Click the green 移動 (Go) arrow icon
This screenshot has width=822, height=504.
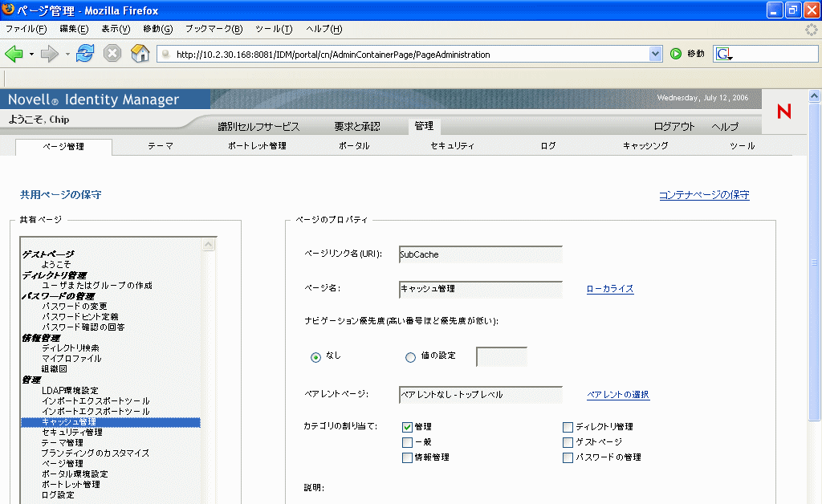[x=678, y=53]
